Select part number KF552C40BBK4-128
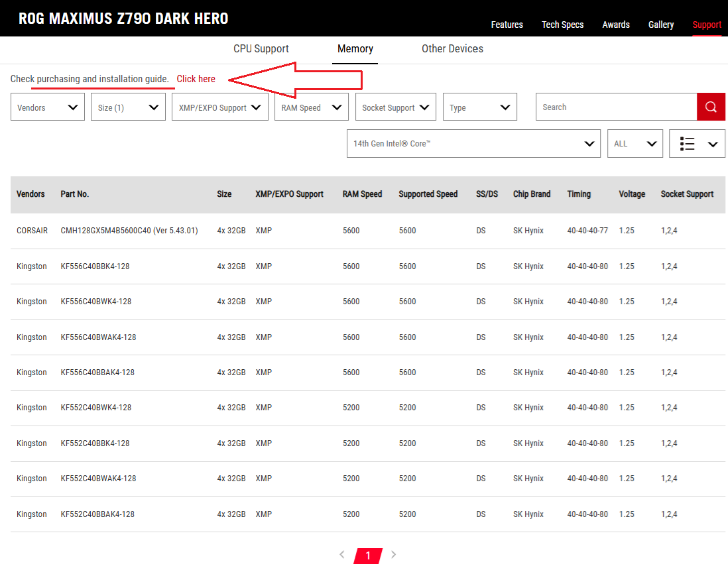728x574 pixels. coord(95,443)
